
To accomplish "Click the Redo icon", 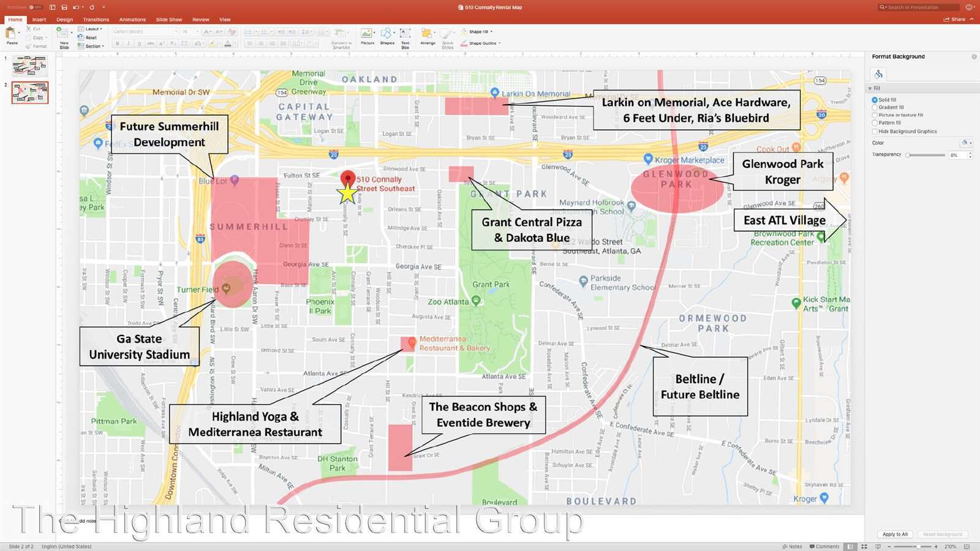I will (92, 7).
